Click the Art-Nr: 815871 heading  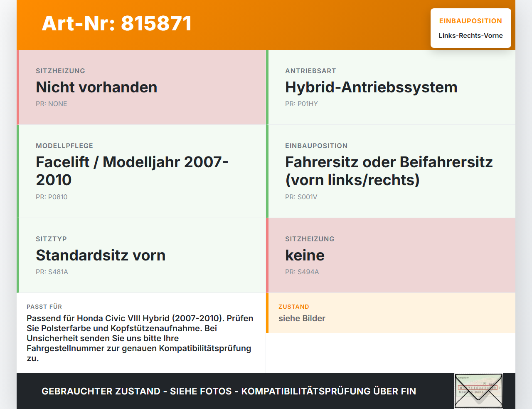pyautogui.click(x=117, y=23)
